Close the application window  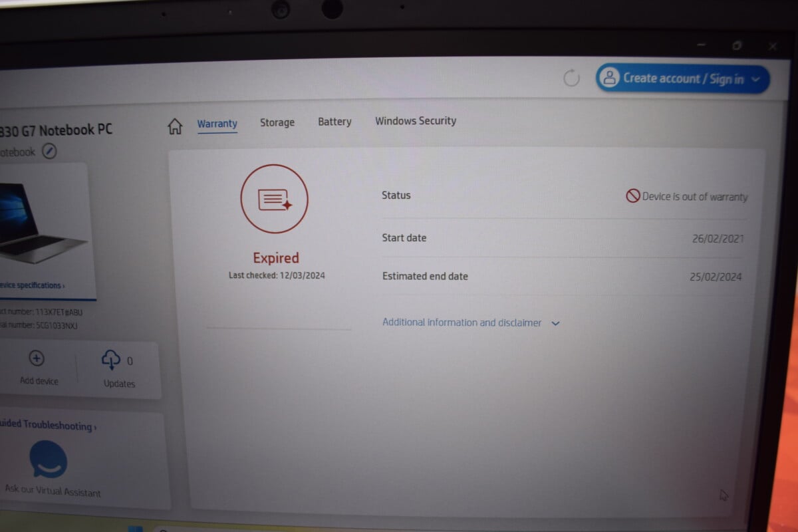coord(772,47)
